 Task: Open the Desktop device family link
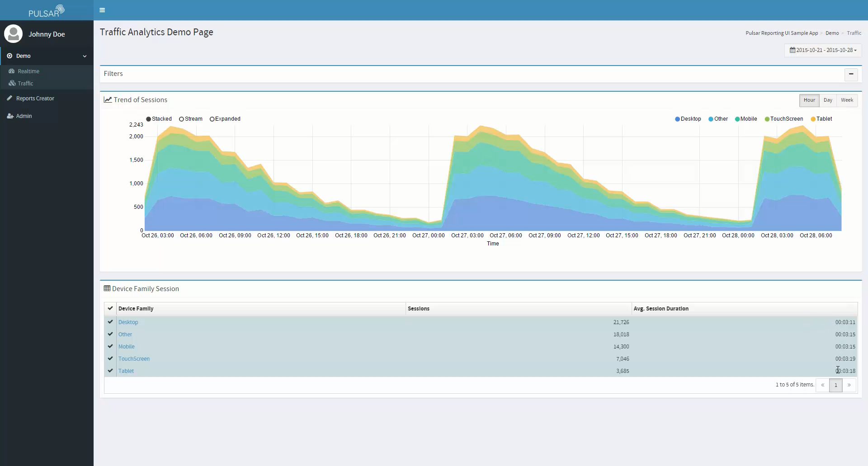(x=128, y=322)
